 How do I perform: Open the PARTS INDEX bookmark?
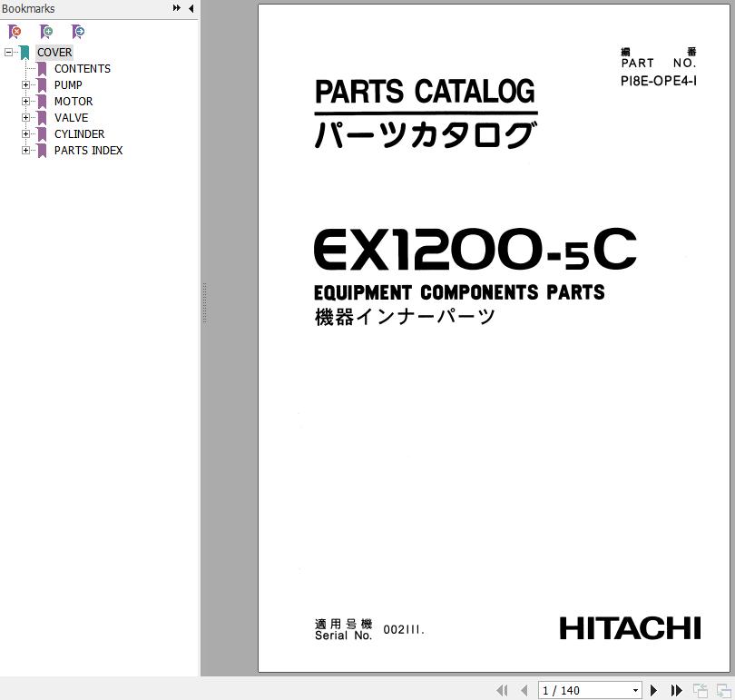point(89,151)
